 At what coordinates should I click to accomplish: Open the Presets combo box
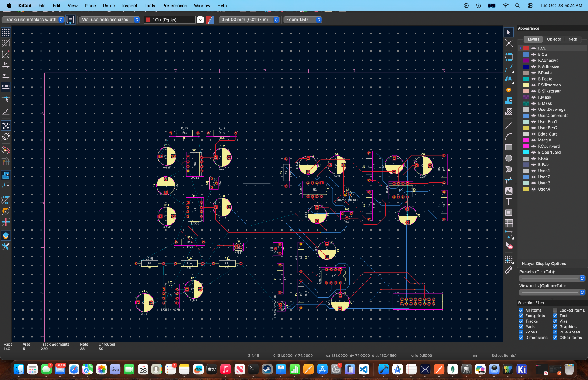pos(552,278)
